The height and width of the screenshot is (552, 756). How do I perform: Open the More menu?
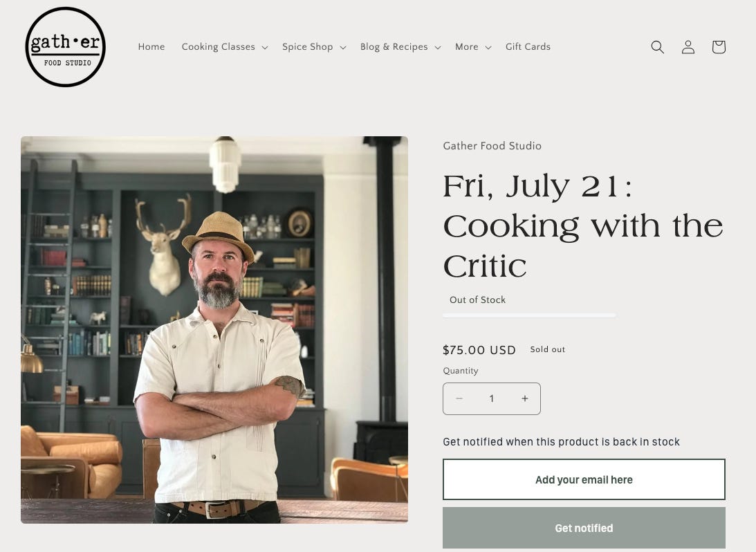[473, 47]
